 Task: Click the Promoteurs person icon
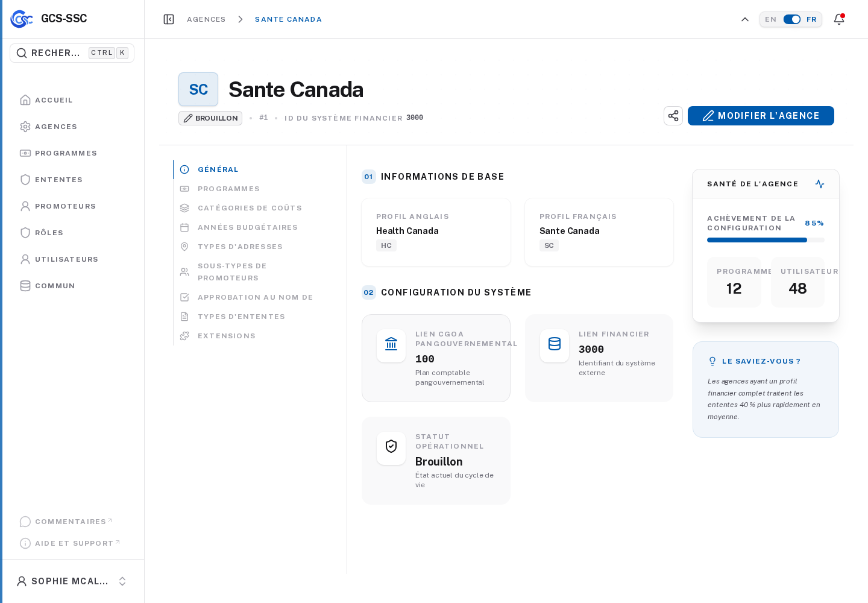pos(25,206)
